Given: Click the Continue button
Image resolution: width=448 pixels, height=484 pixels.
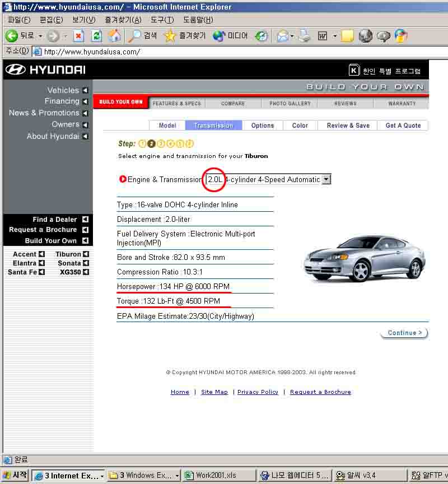Looking at the screenshot, I should pos(404,333).
